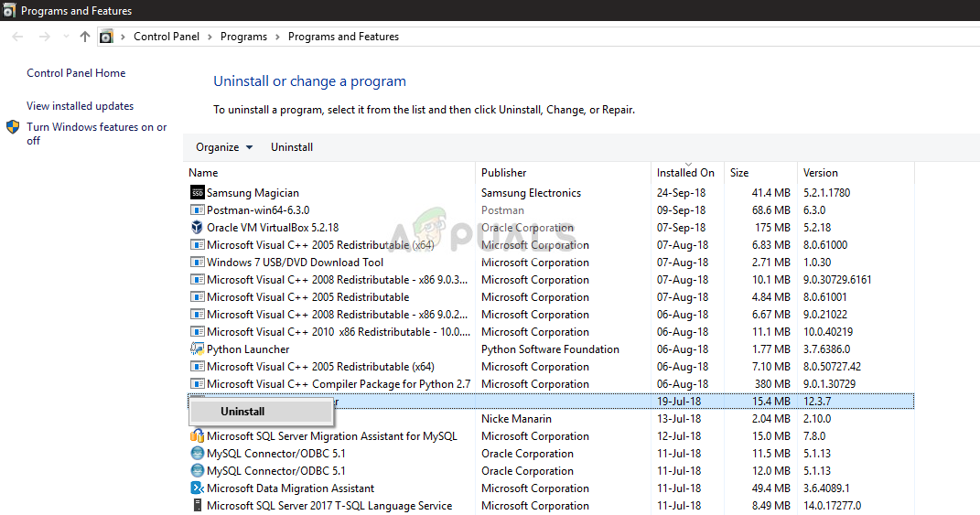Click the Nicke Manarin publisher cell
980x515 pixels.
click(516, 419)
